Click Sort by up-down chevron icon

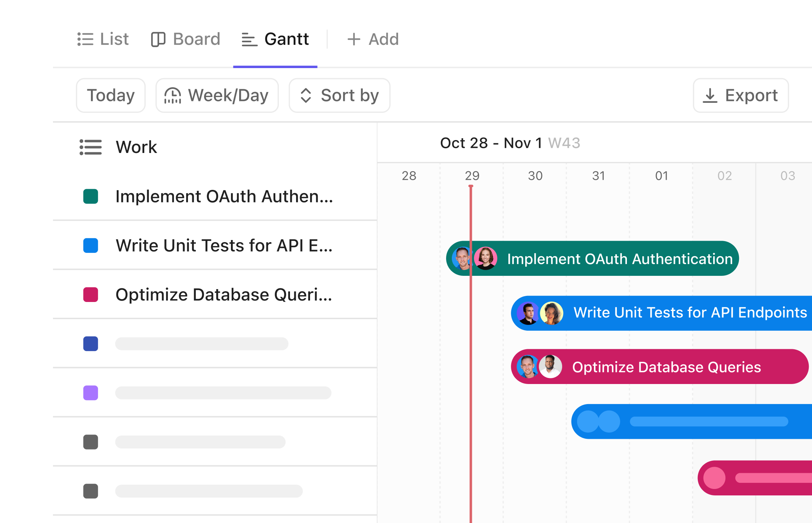(x=306, y=96)
